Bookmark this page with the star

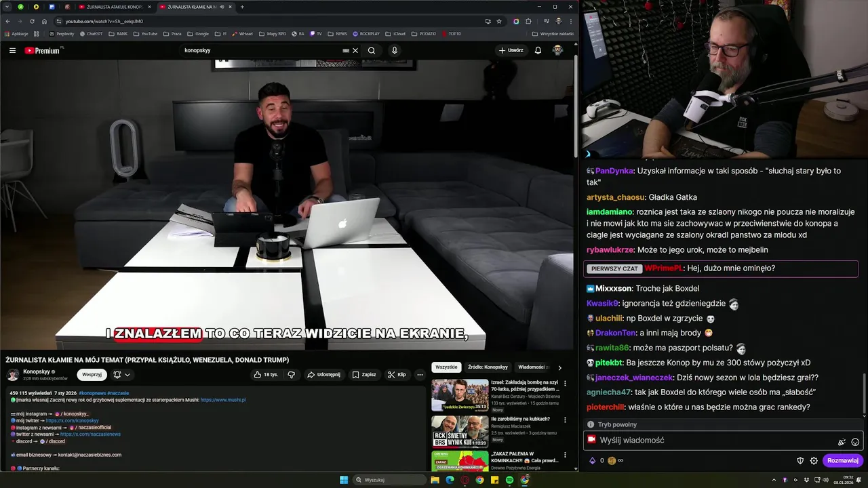point(499,21)
